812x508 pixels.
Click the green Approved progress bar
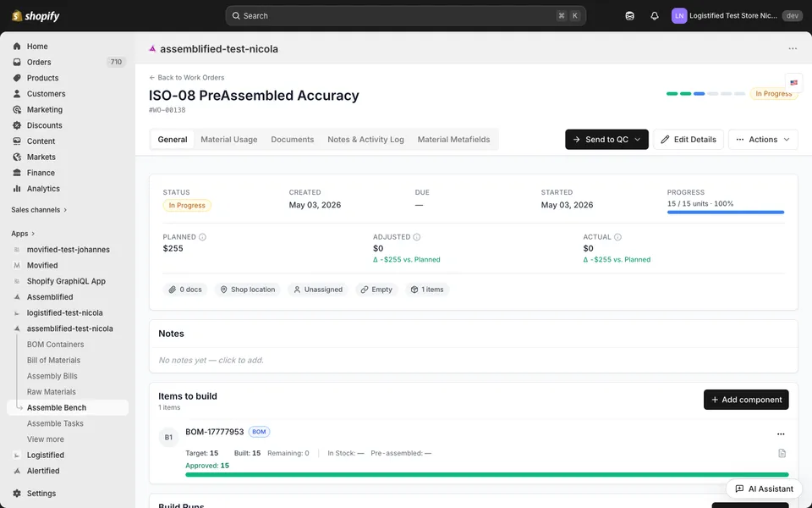click(x=487, y=474)
